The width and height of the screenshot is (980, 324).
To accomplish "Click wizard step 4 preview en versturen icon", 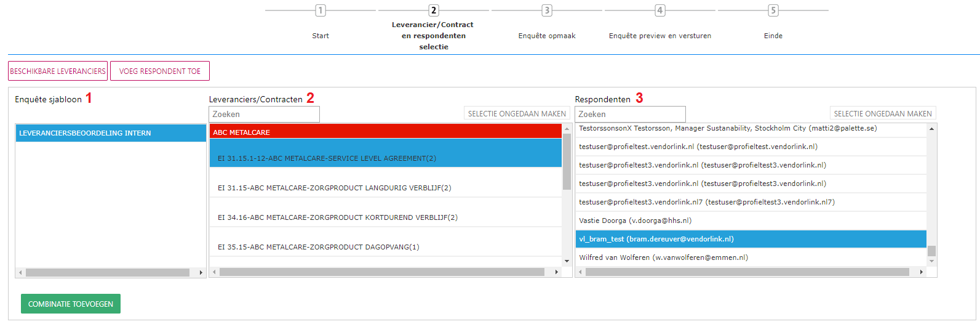I will (660, 10).
